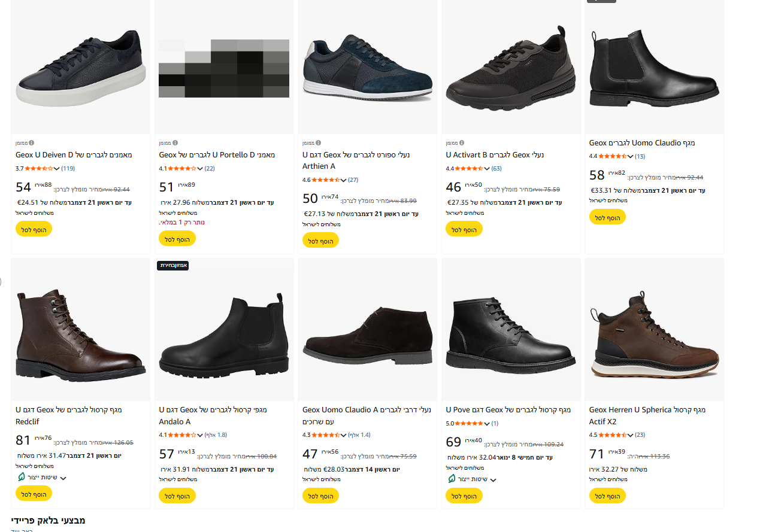Open Geox Uomo Claudio Chelsea boot title link
The width and height of the screenshot is (775, 532).
pyautogui.click(x=641, y=143)
